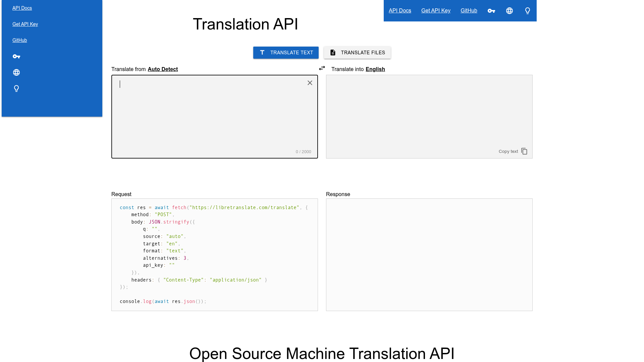Click the '0 / 2000' character counter
This screenshot has width=644, height=362.
pos(304,152)
